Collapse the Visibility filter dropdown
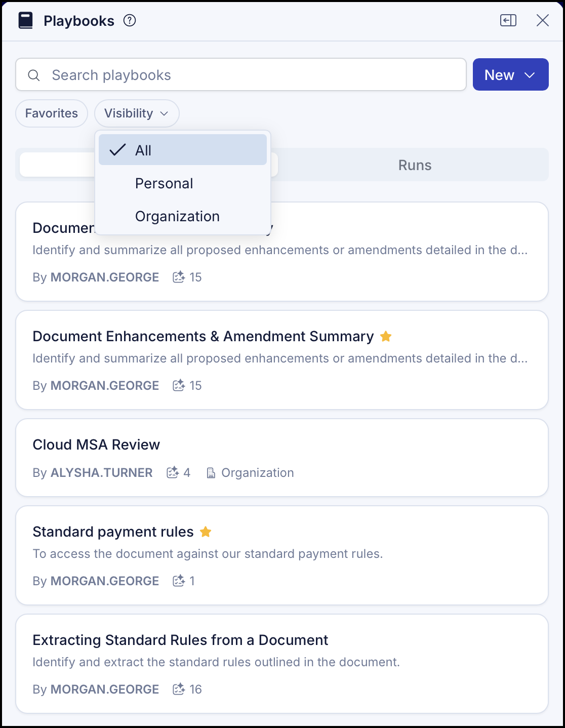This screenshot has height=728, width=565. click(x=137, y=113)
